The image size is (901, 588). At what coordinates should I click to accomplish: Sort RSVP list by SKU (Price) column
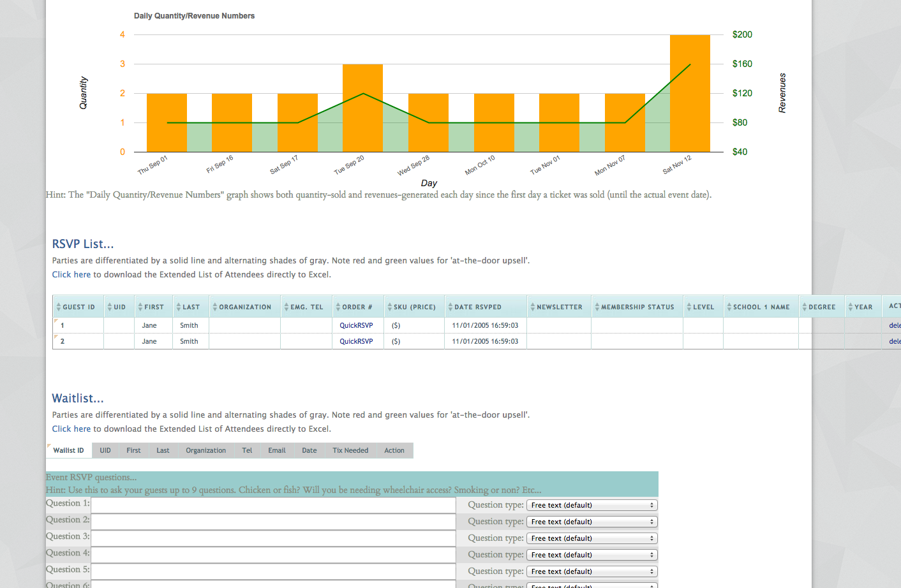pyautogui.click(x=414, y=307)
